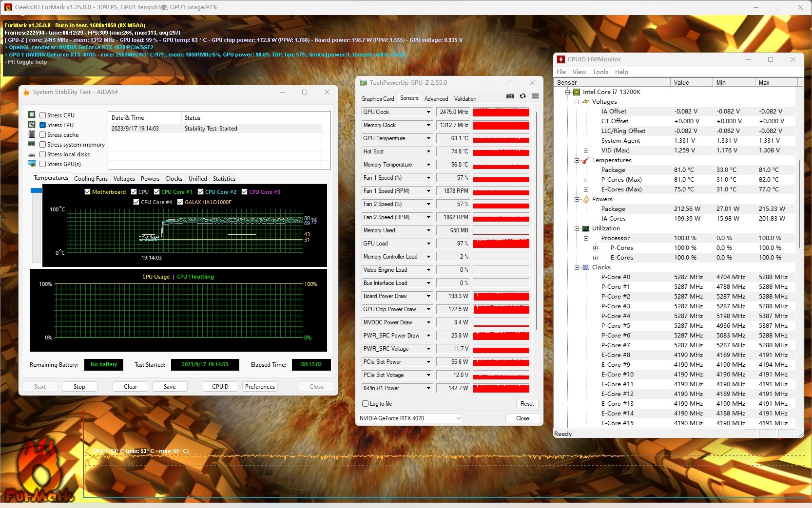
Task: Expand the VID (Max) node in HWMonitor
Action: 586,151
